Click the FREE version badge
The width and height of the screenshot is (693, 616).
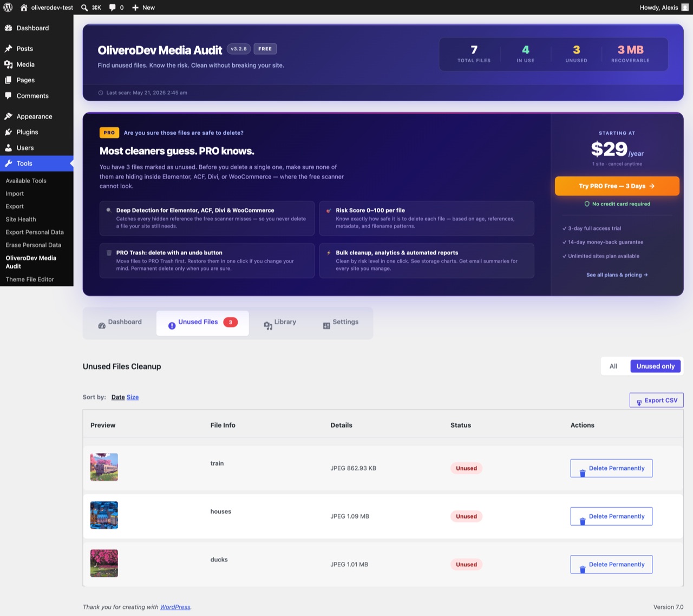coord(265,49)
